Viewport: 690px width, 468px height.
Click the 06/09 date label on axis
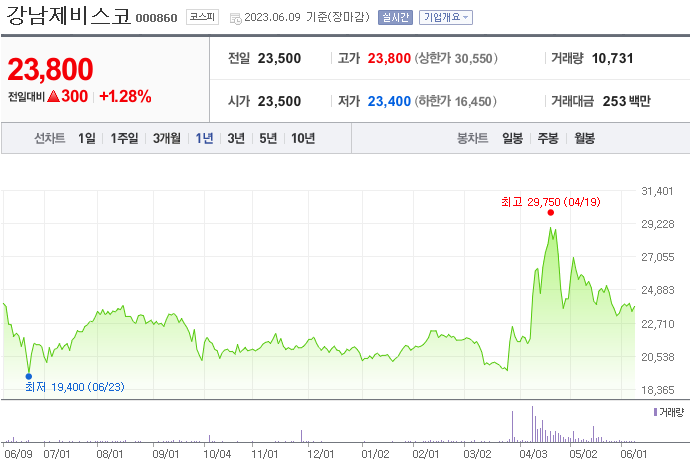(18, 454)
